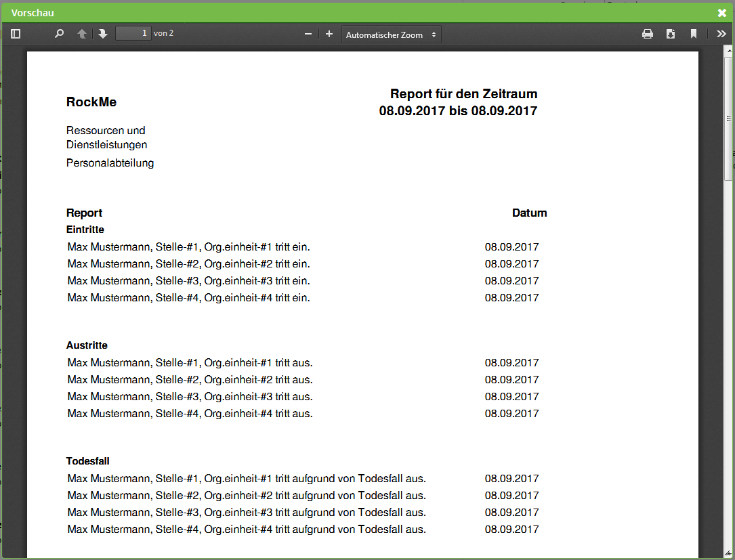Select Stelle-#2 tritt ein row
Viewport: 735px width, 560px height.
(303, 264)
